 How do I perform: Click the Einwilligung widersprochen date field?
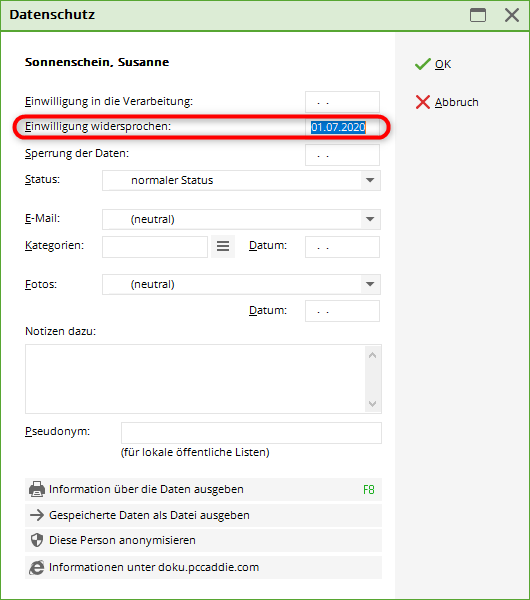pyautogui.click(x=342, y=127)
